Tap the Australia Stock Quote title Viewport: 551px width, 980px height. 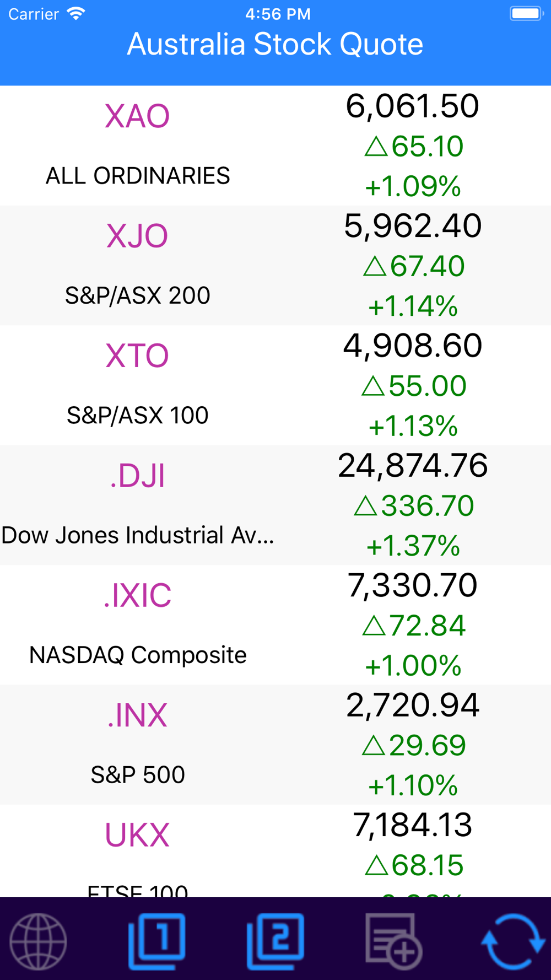tap(275, 44)
